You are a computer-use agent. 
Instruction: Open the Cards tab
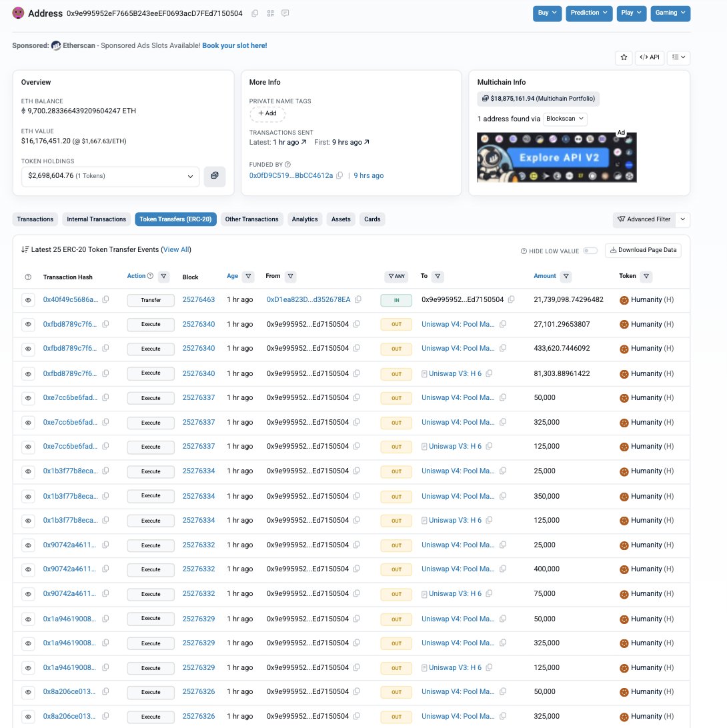372,219
